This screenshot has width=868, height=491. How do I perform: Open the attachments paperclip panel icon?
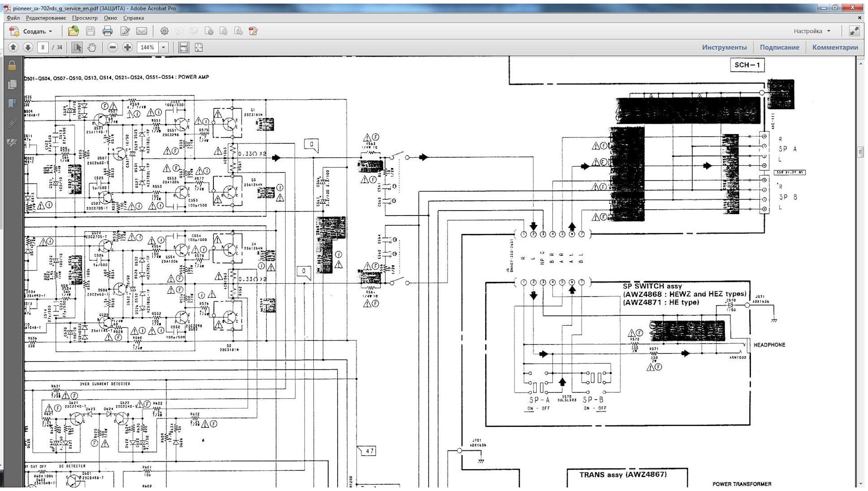point(12,123)
